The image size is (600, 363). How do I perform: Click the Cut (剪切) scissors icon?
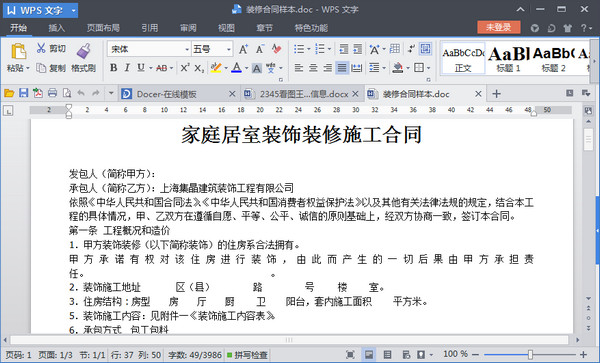(x=41, y=48)
